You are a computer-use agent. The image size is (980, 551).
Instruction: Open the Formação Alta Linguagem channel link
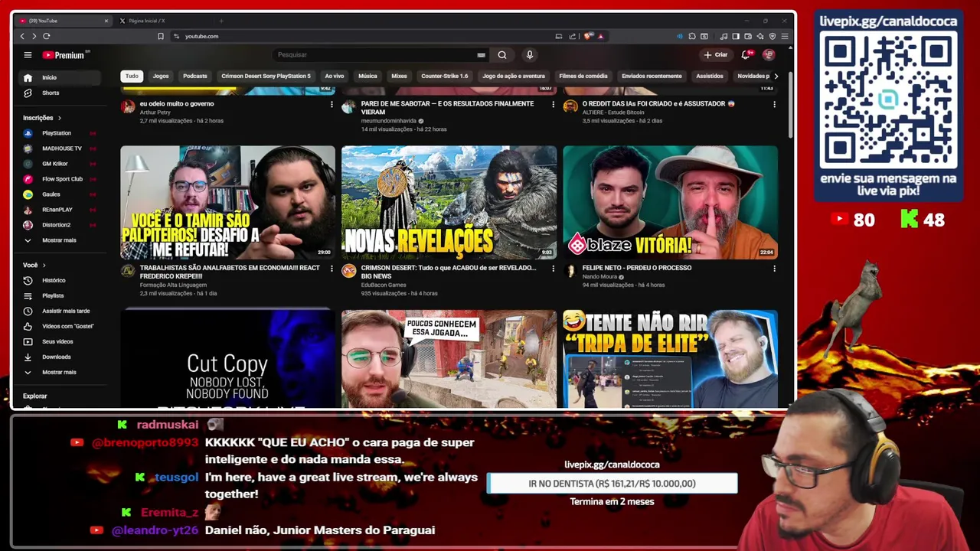pyautogui.click(x=173, y=285)
